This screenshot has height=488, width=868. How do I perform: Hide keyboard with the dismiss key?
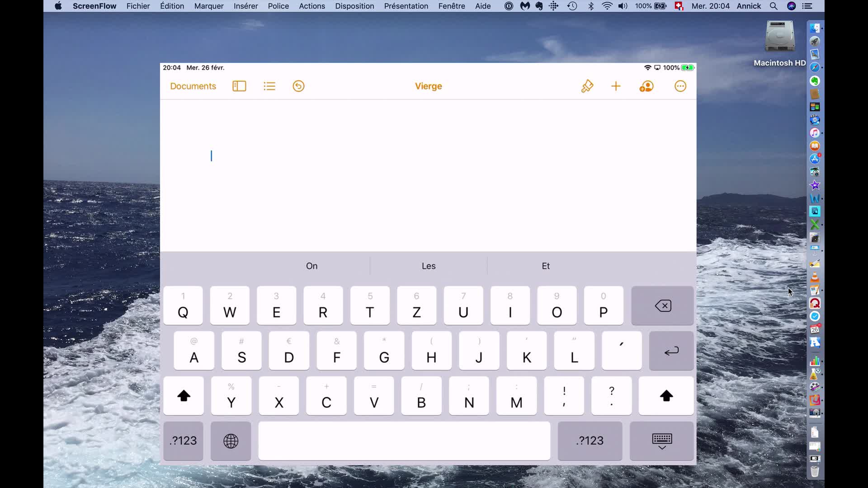[662, 441]
